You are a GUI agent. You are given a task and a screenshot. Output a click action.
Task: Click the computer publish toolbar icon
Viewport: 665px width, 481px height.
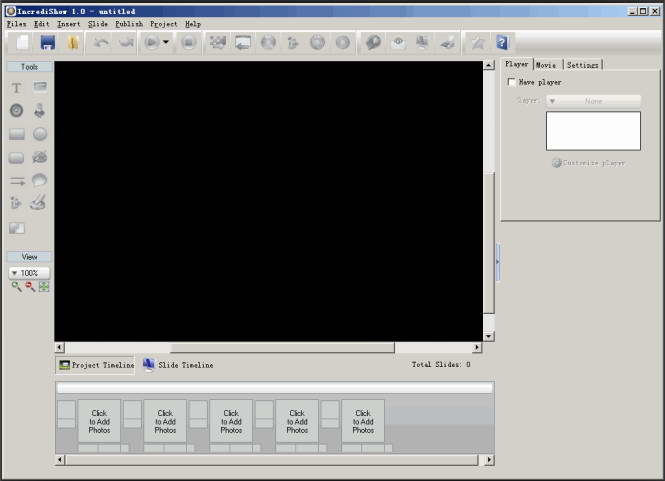click(422, 42)
